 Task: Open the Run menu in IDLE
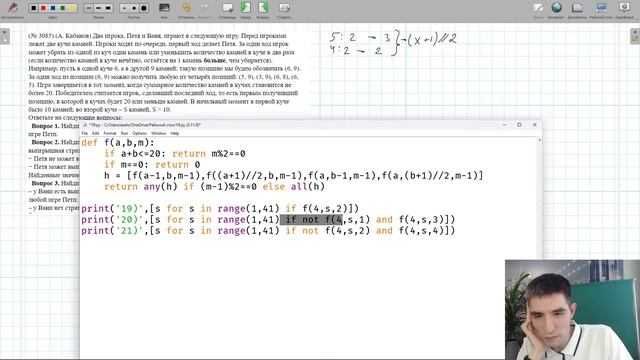124,133
